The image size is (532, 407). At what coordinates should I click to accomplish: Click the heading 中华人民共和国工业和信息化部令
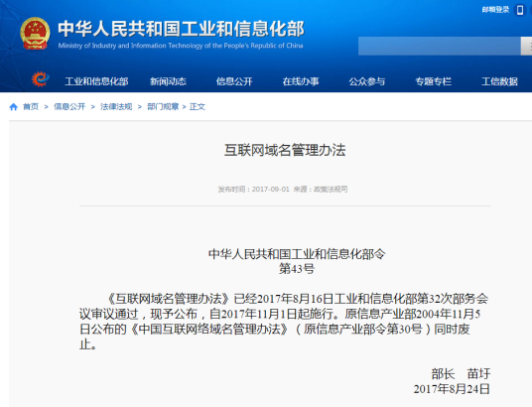297,253
